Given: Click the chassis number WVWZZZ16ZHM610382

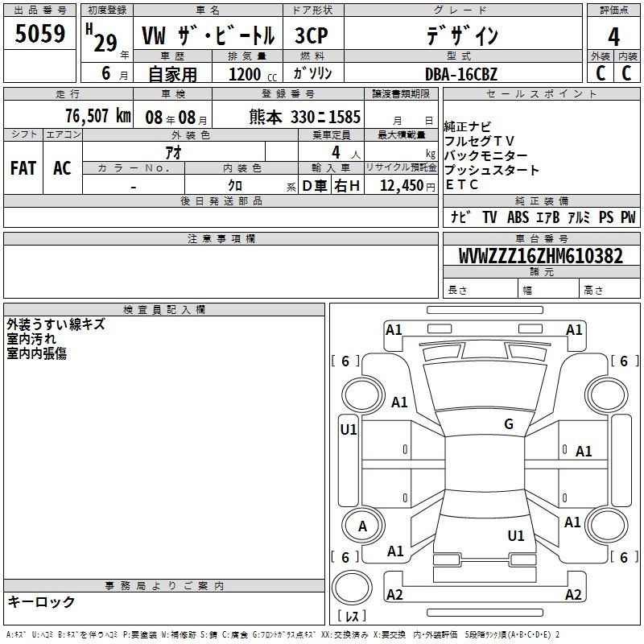Looking at the screenshot, I should 540,256.
